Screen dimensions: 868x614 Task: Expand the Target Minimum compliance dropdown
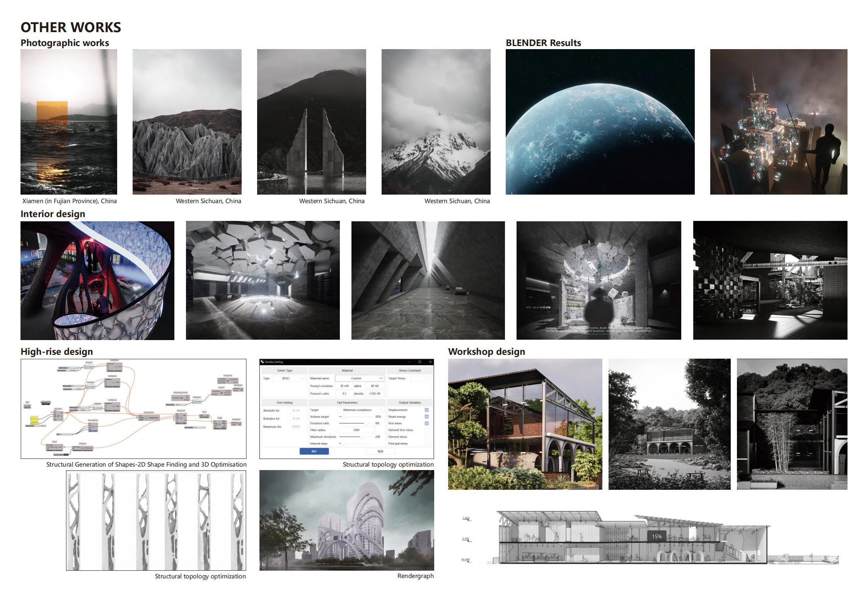pos(360,410)
